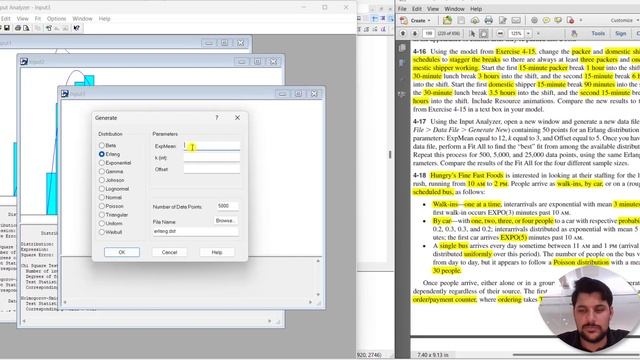The image size is (640, 360).
Task: Click the Print icon in Acrobat toolbar
Action: 489,20
